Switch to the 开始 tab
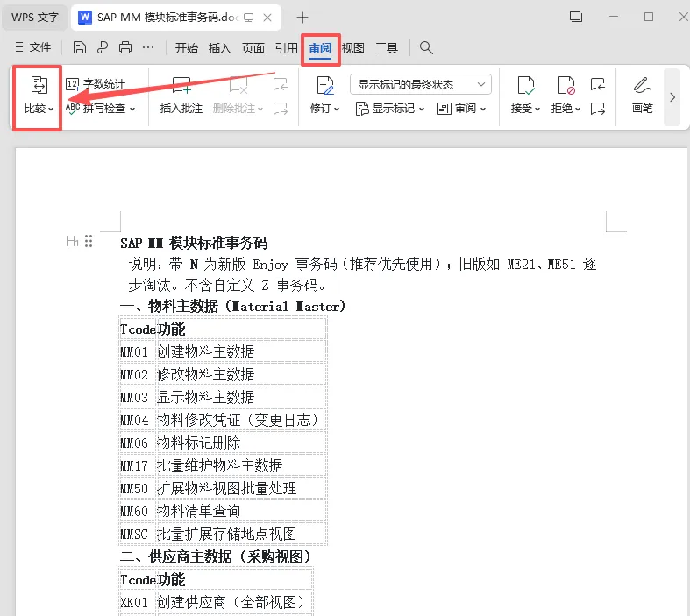690x616 pixels. (187, 47)
